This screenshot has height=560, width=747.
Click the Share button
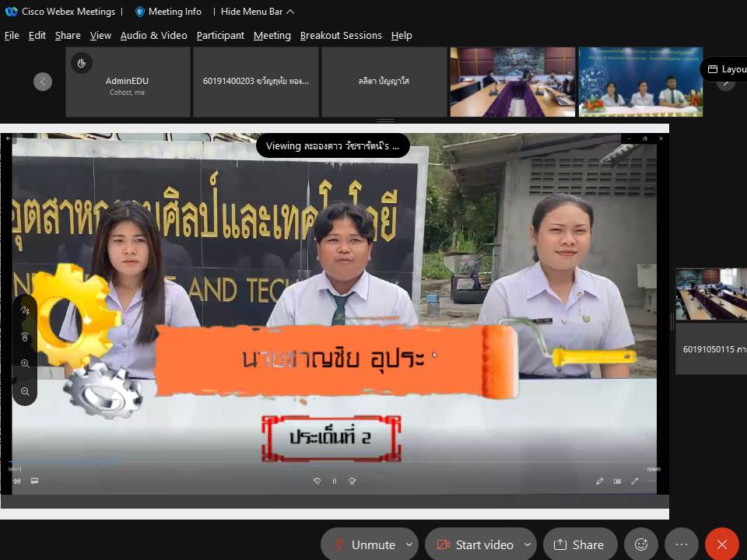coord(580,544)
